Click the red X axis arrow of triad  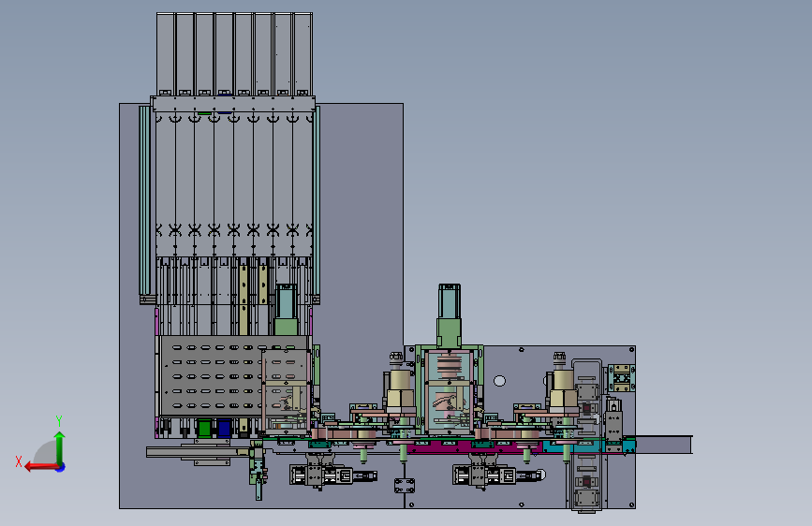41,467
